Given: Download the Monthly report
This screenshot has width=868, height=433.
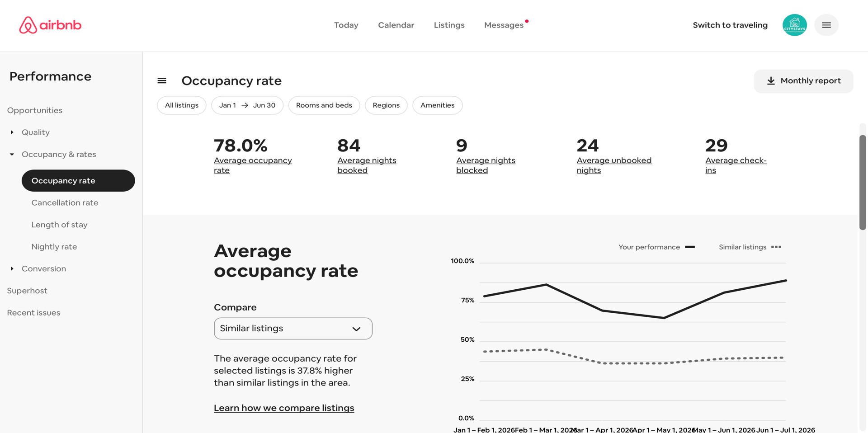Looking at the screenshot, I should pos(803,81).
